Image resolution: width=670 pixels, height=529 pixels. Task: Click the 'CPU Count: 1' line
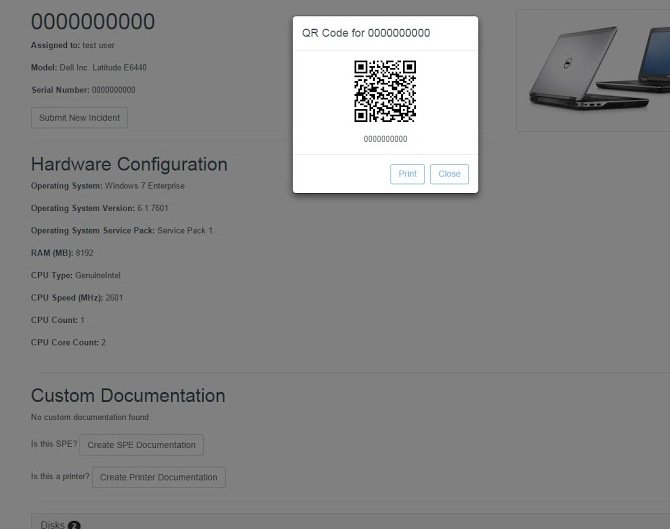58,320
